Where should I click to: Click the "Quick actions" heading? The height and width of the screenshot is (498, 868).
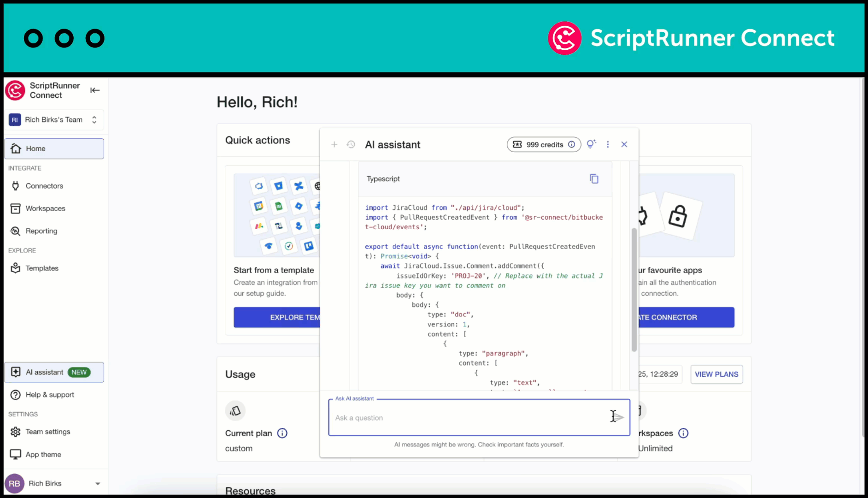pyautogui.click(x=258, y=140)
